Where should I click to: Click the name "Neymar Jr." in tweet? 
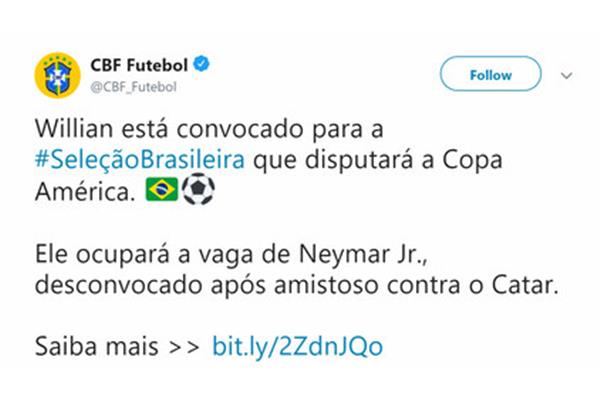[x=362, y=254]
